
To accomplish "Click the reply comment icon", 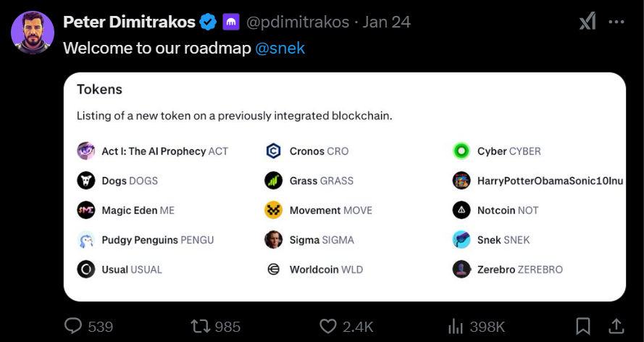I will coord(73,326).
